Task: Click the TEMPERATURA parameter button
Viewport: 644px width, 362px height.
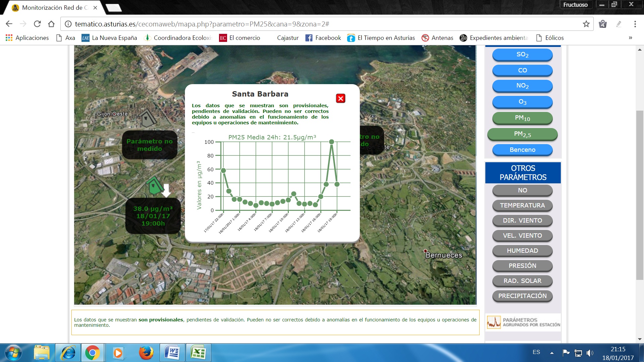Action: click(x=522, y=205)
